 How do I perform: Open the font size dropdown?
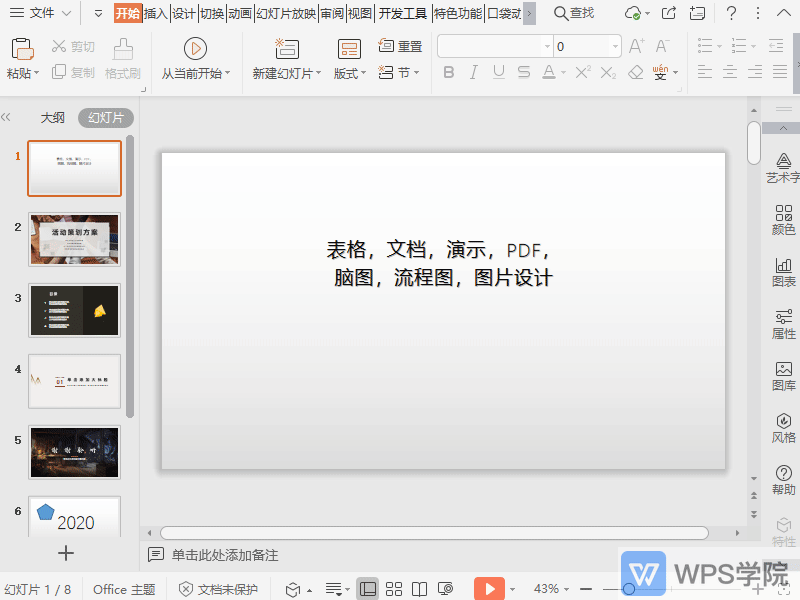pos(617,45)
